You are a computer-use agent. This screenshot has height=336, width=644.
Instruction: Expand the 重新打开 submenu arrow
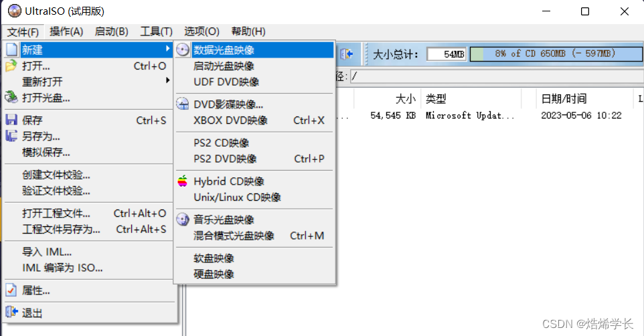(167, 80)
